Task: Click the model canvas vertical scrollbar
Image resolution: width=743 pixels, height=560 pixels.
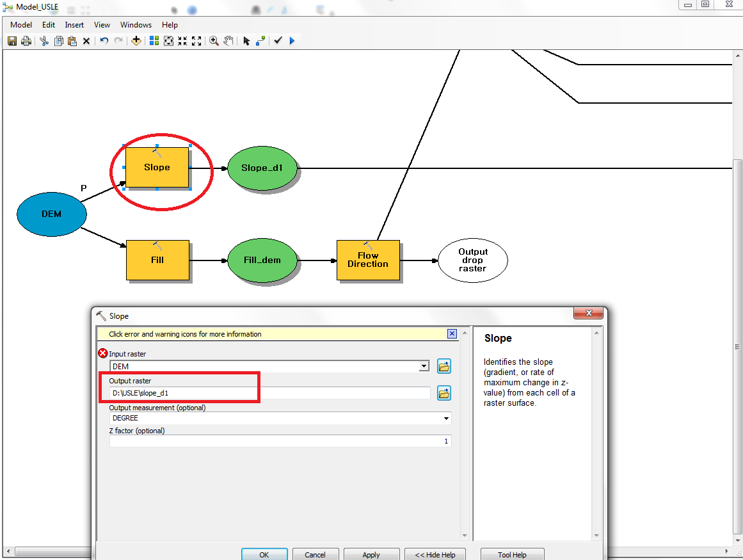Action: (737, 346)
